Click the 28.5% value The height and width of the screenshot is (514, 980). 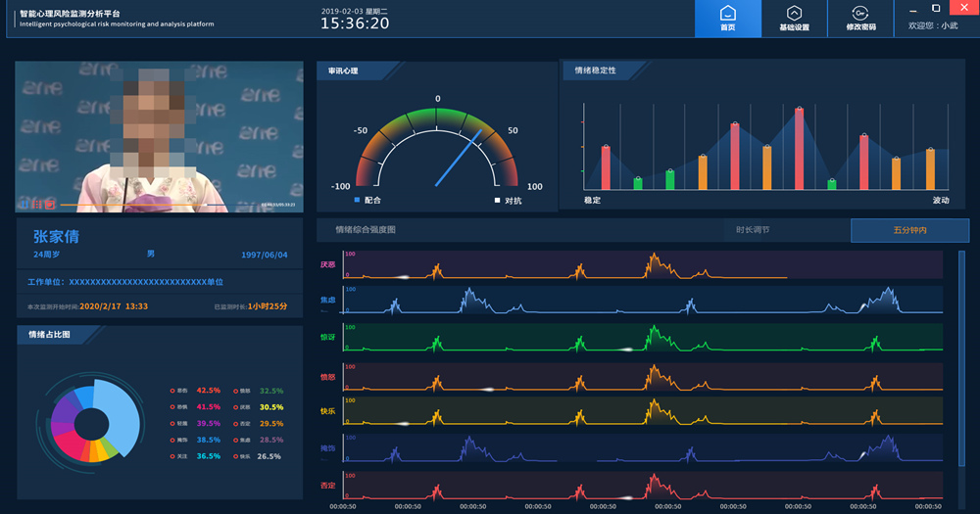point(271,441)
